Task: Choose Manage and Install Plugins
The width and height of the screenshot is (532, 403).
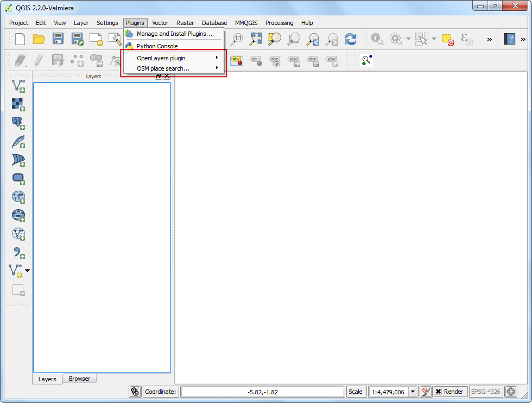Action: tap(174, 34)
